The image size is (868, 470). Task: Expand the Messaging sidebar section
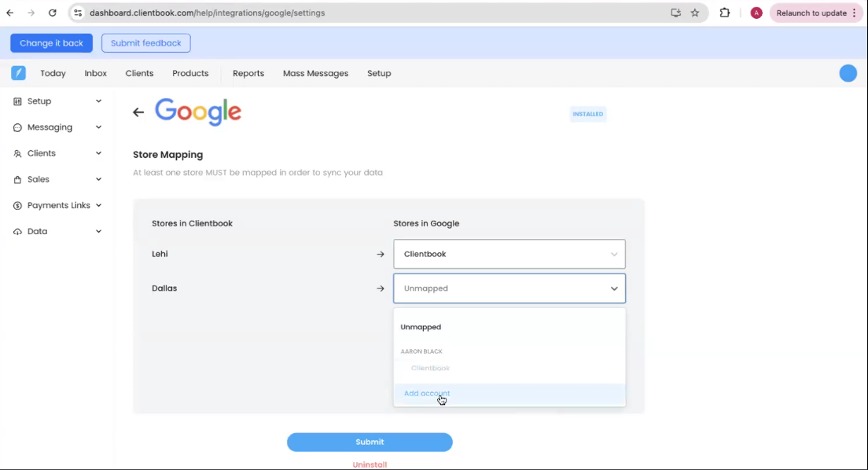point(57,127)
